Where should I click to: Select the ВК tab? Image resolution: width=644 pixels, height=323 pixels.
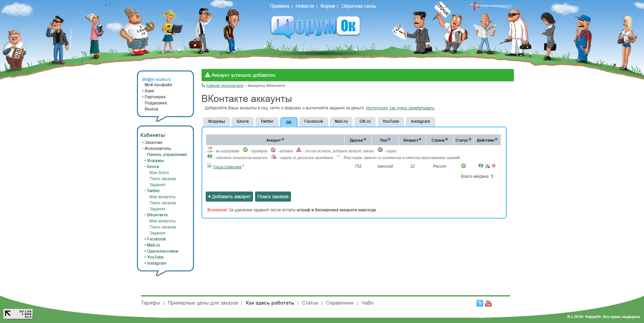point(289,122)
